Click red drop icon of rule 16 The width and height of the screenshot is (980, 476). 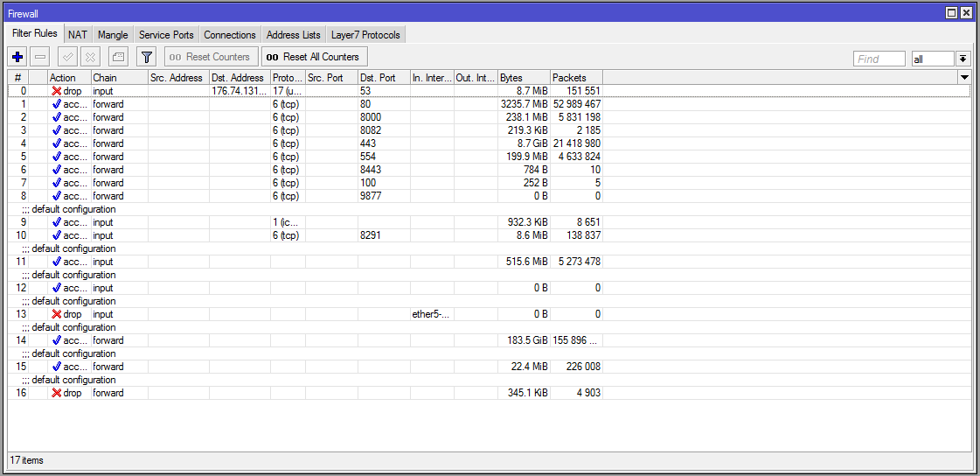(56, 394)
